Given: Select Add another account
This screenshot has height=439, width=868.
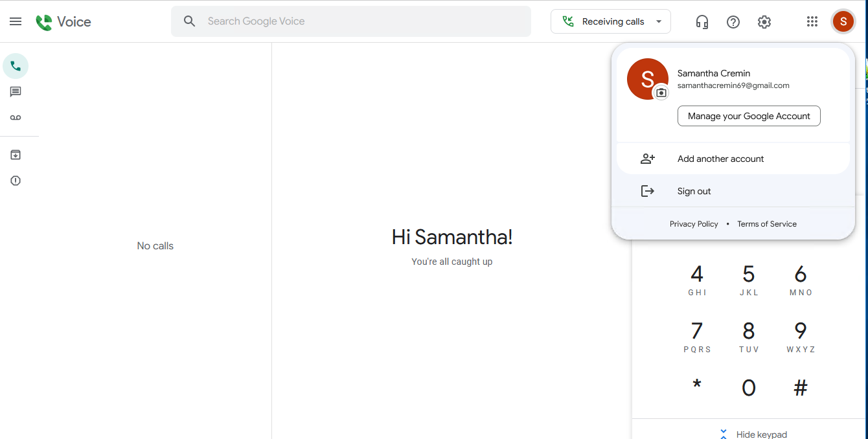Looking at the screenshot, I should (x=733, y=159).
